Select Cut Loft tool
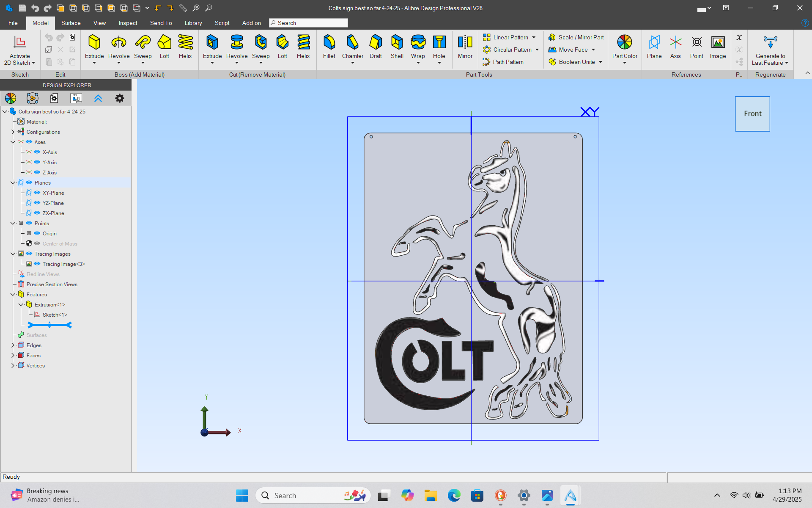Image resolution: width=812 pixels, height=508 pixels. point(282,47)
